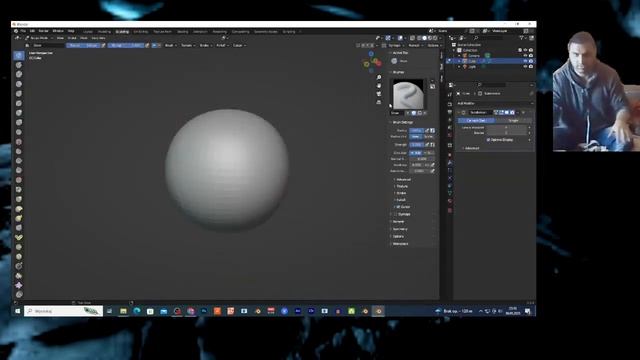Switch viewport to solid shading
Viewport: 640px width, 360px height.
coord(424,38)
